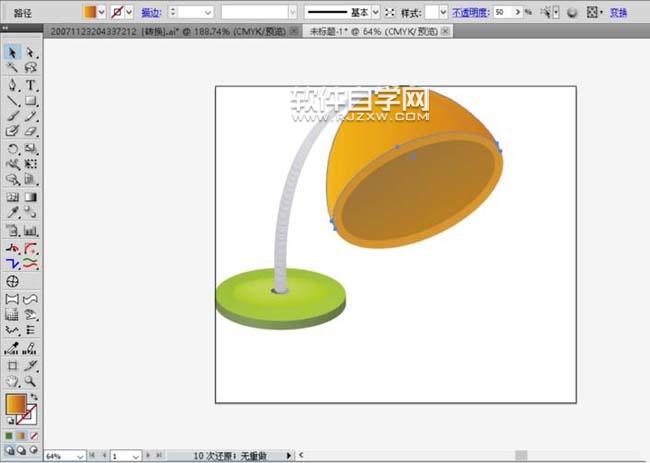Select the Mesh tool
Screen dimensions: 650x463
pyautogui.click(x=12, y=197)
